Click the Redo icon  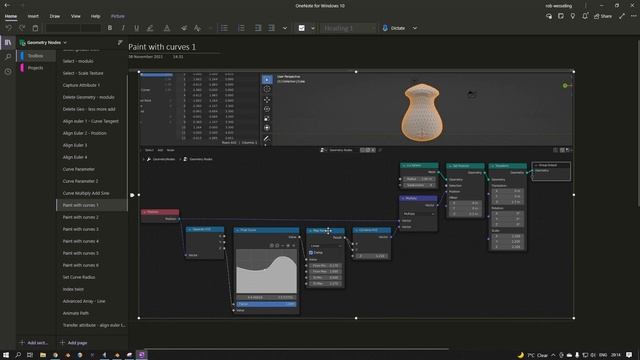tap(22, 28)
